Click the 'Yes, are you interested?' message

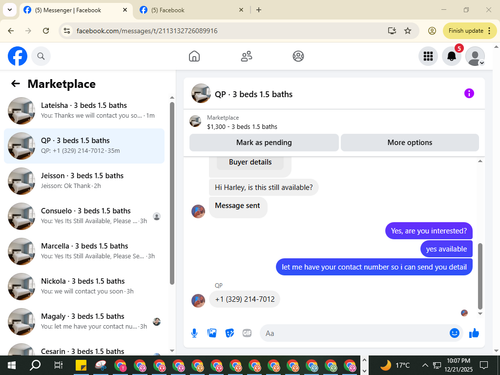(x=429, y=231)
